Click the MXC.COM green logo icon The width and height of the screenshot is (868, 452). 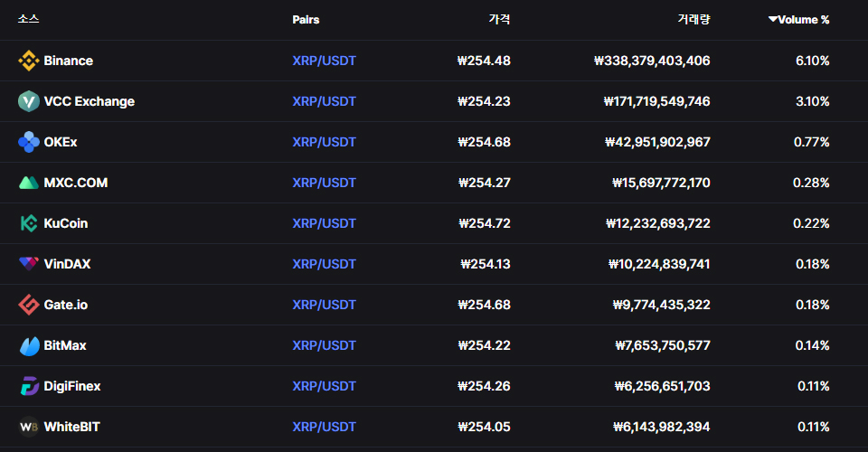click(x=29, y=183)
